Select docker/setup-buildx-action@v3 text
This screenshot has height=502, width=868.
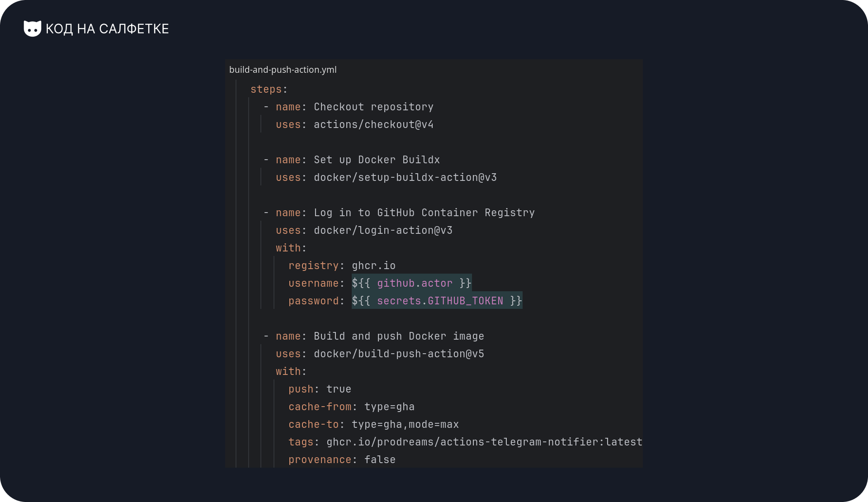pos(406,177)
